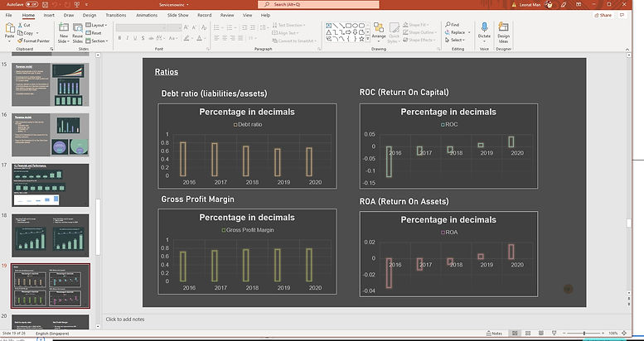Select slide 18 thumbnail
Image resolution: width=644 pixels, height=341 pixels.
(50, 236)
